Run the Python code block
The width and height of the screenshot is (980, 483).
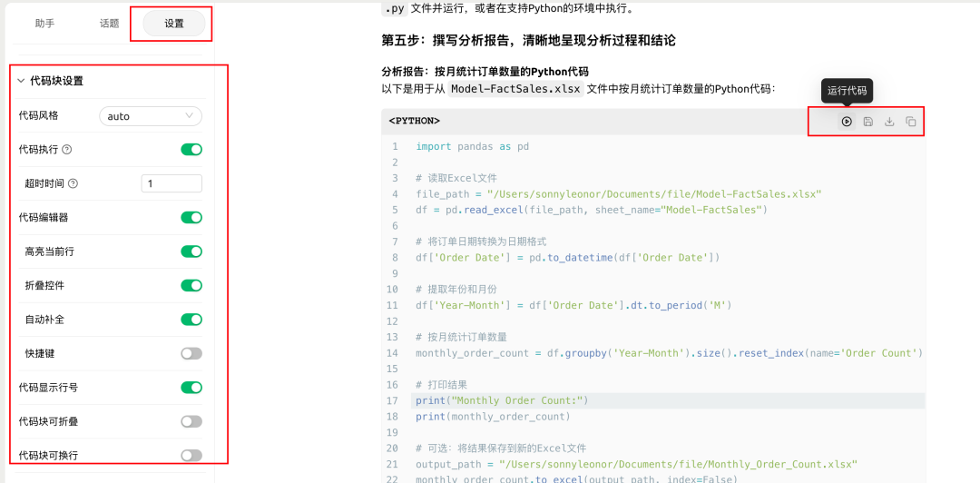click(x=847, y=122)
